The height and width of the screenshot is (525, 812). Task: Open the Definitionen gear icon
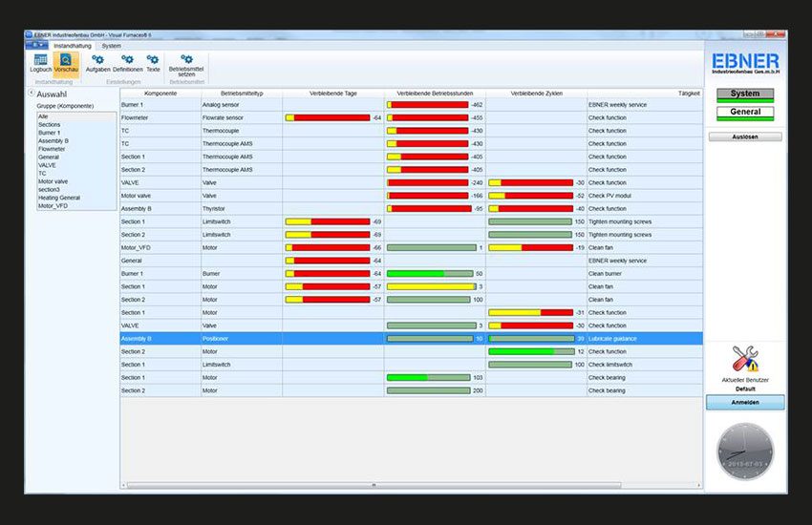pyautogui.click(x=127, y=64)
